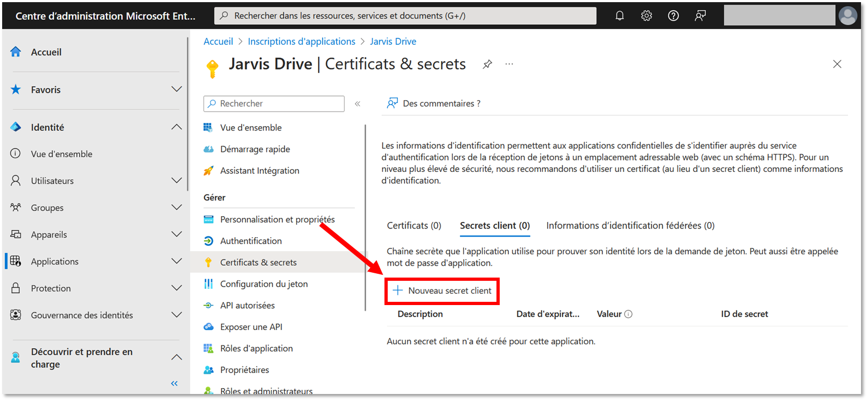Screen dimensions: 868x401
Task: Open the user account avatar
Action: click(x=848, y=16)
